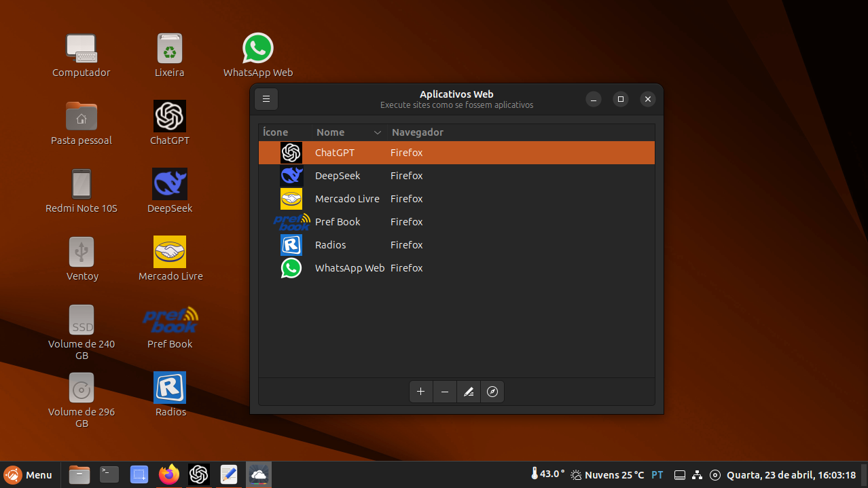Edit the selected web app

[x=469, y=392]
